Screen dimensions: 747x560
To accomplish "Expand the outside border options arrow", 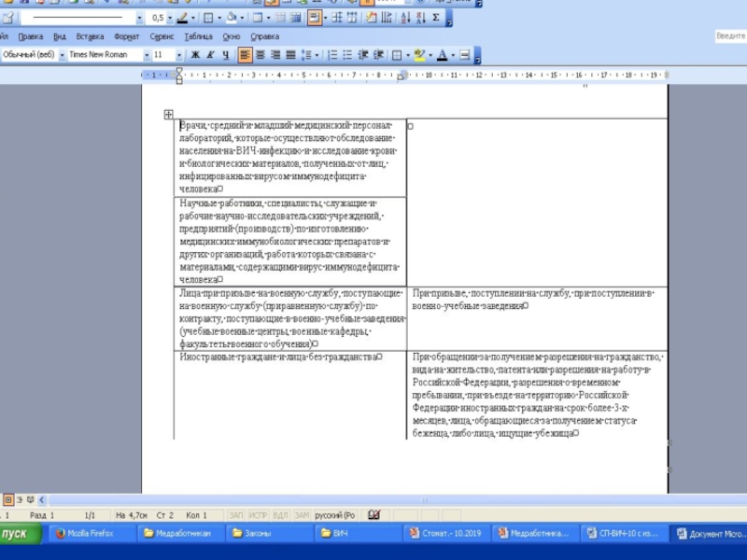I will coord(219,18).
